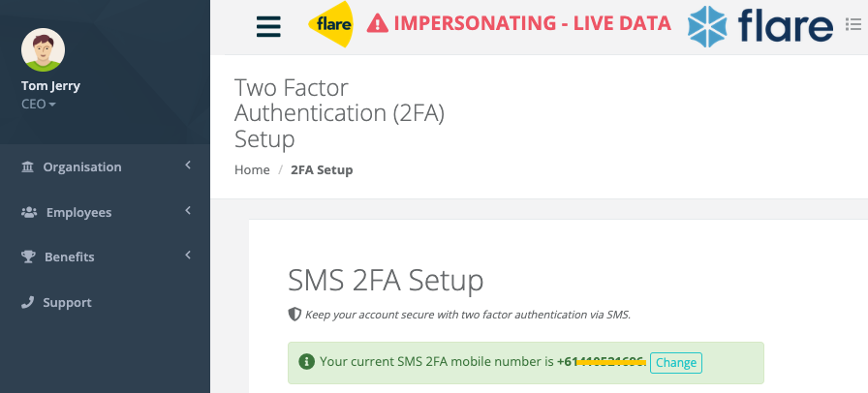Open the CEO role dropdown
This screenshot has height=393, width=868.
[38, 105]
